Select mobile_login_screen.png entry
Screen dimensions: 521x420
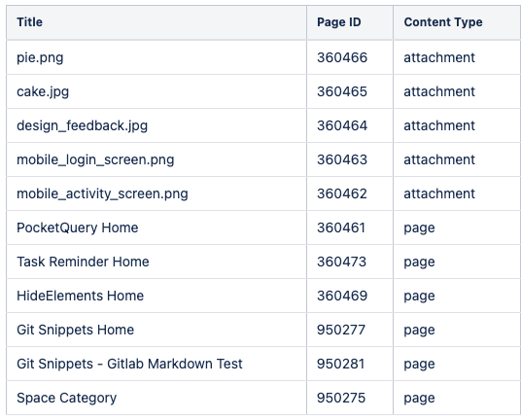pos(95,159)
